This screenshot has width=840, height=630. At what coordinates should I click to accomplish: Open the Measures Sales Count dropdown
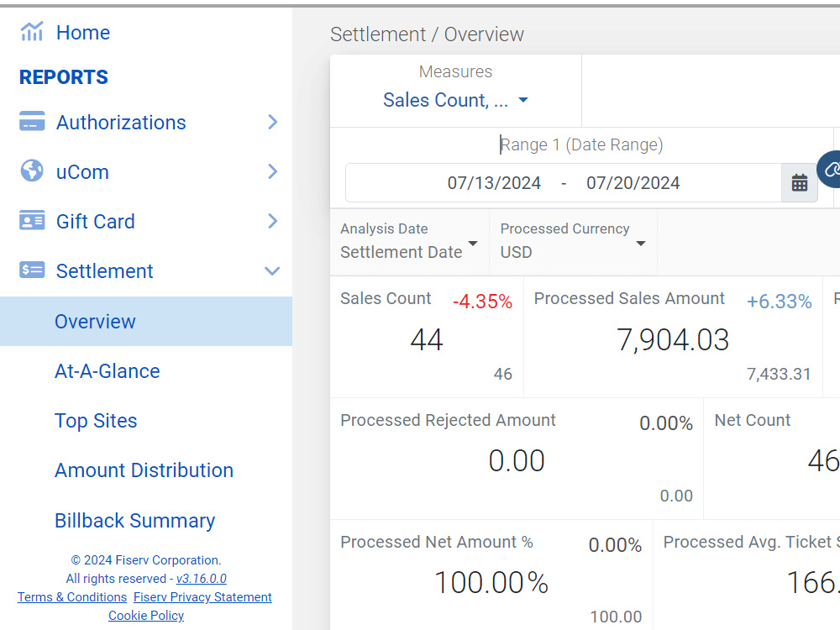coord(455,100)
